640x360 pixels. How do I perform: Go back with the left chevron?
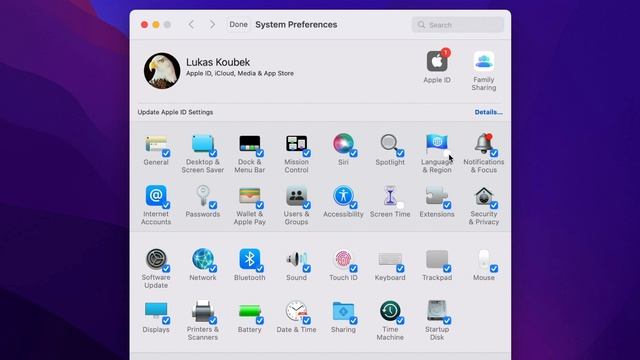[x=191, y=24]
